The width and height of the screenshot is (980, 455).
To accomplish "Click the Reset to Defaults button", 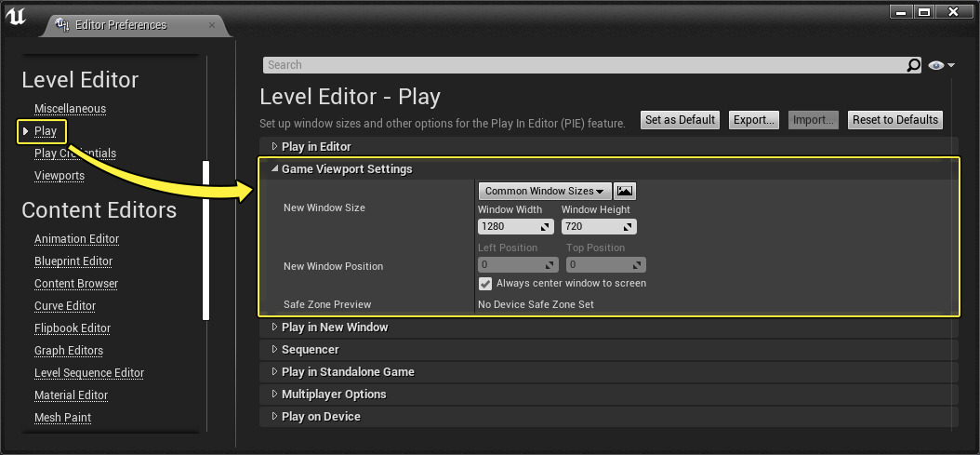I will [895, 120].
